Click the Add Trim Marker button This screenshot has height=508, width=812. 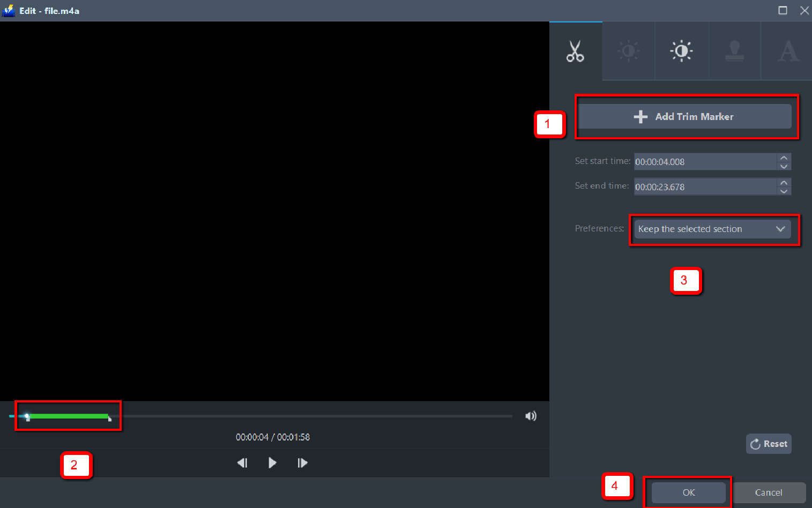686,116
